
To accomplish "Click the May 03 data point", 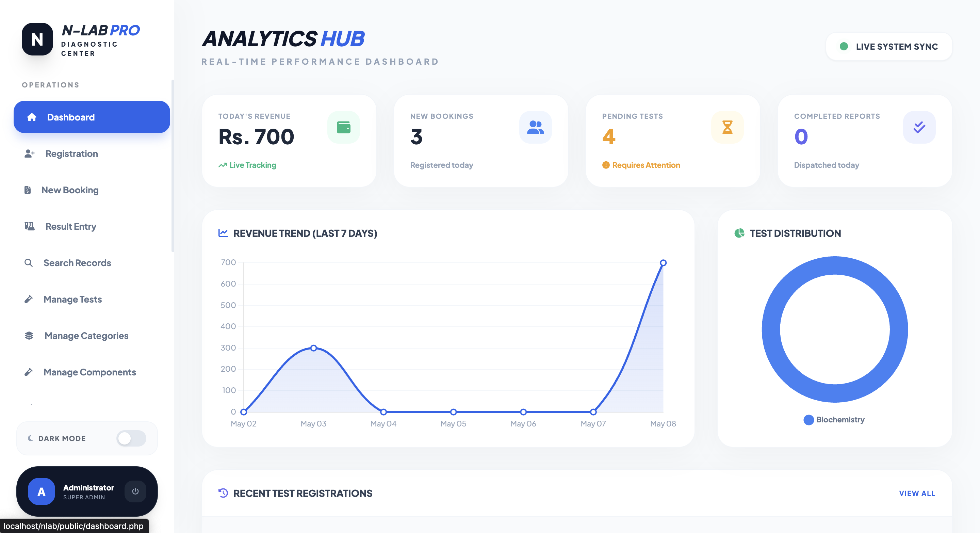I will click(313, 348).
